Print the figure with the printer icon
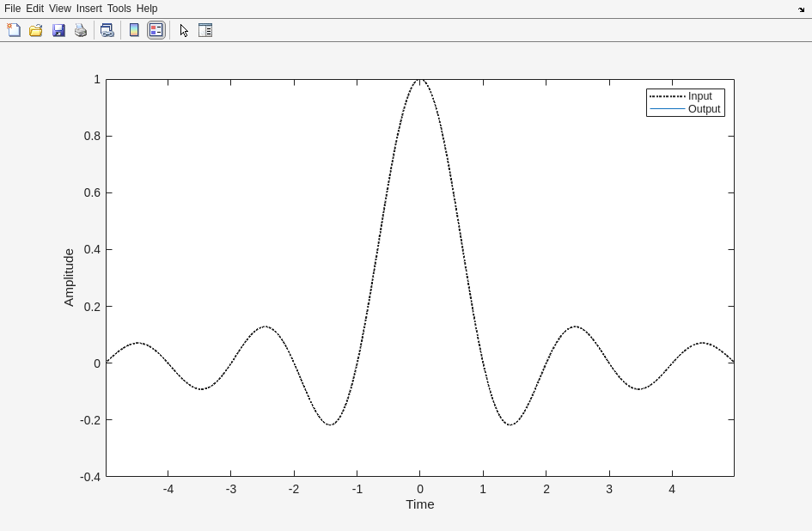 (81, 30)
